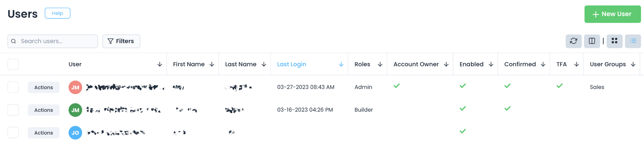Click the search magnifier icon
Screen dimensions: 644x157
[14, 41]
